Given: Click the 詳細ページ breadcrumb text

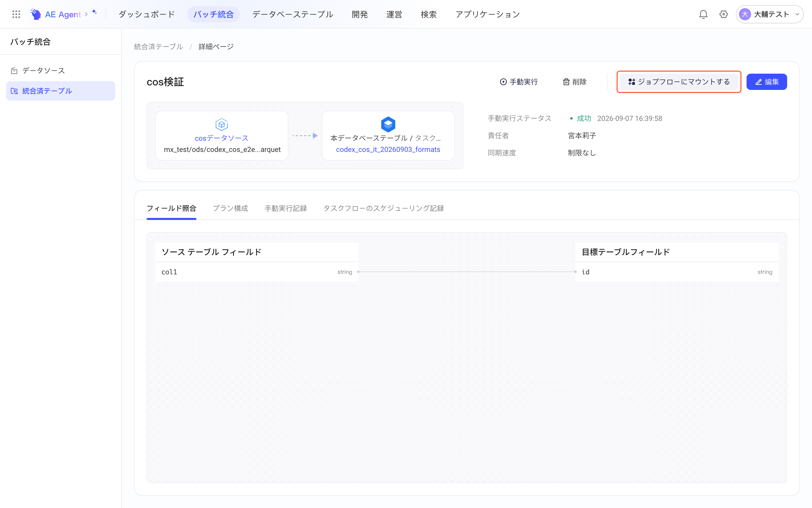Looking at the screenshot, I should (x=216, y=47).
